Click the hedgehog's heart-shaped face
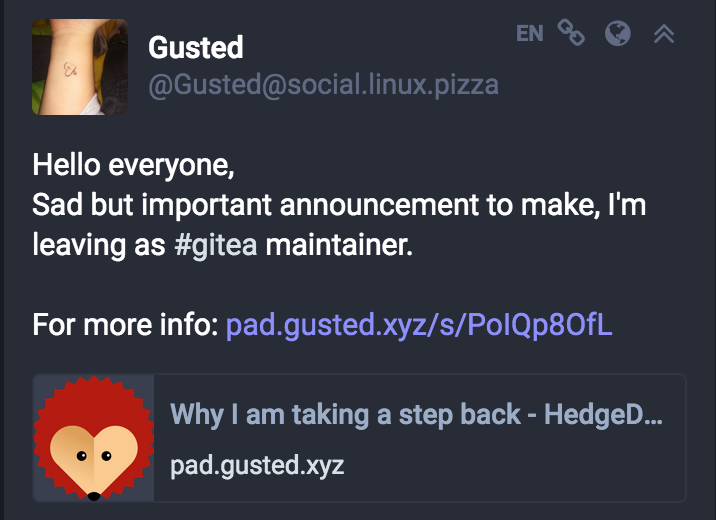This screenshot has height=520, width=716. click(x=94, y=460)
